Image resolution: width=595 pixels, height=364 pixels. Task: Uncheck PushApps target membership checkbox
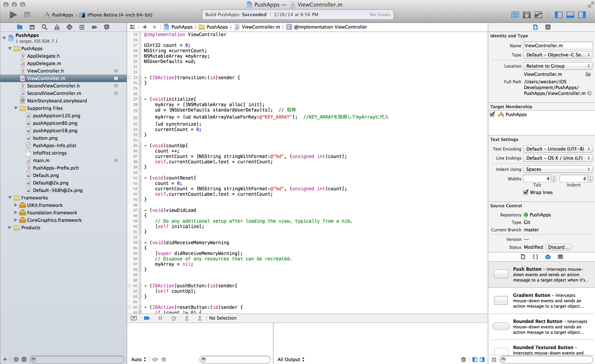pyautogui.click(x=492, y=115)
